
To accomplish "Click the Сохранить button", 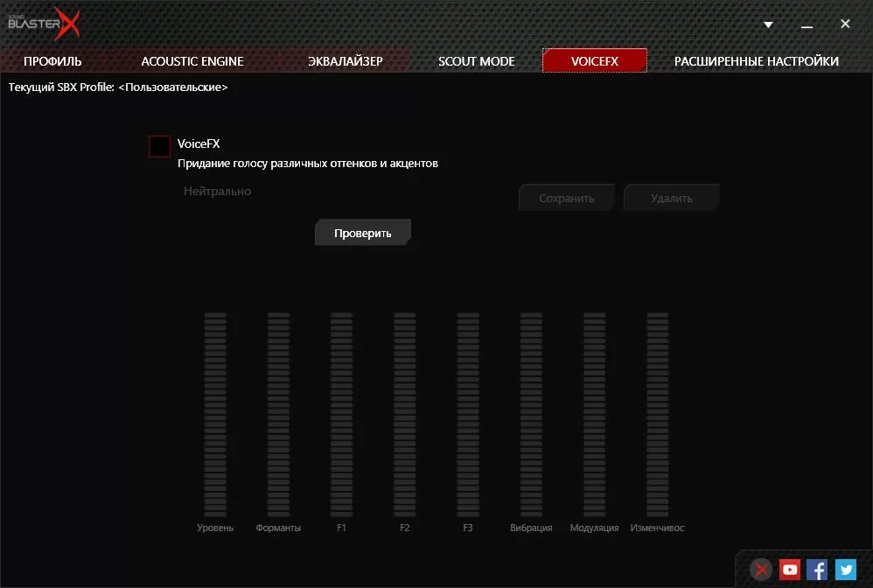I will (566, 198).
